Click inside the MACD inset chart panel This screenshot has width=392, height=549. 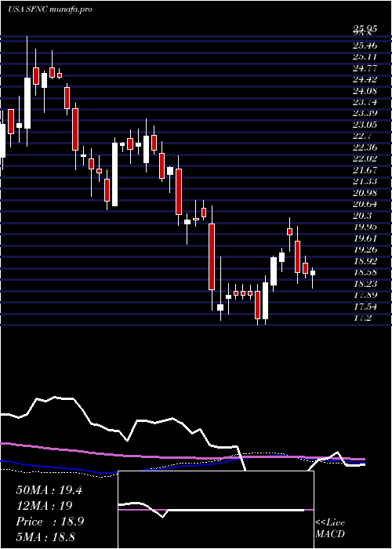coord(216,510)
